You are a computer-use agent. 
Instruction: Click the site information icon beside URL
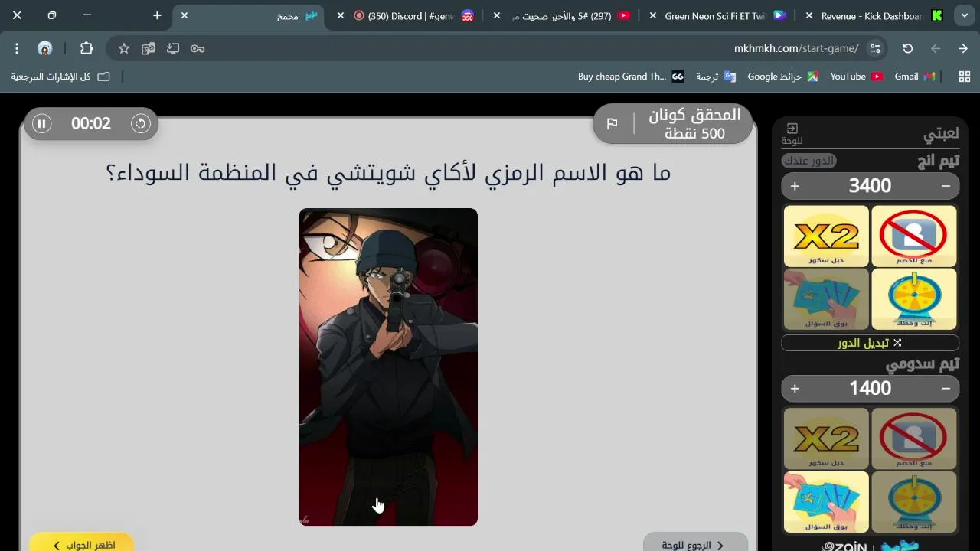point(875,48)
